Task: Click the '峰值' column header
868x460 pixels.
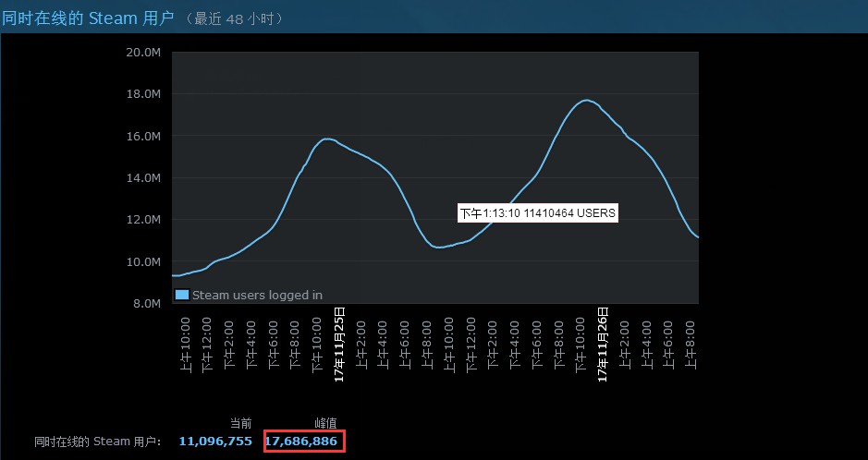Action: click(325, 423)
